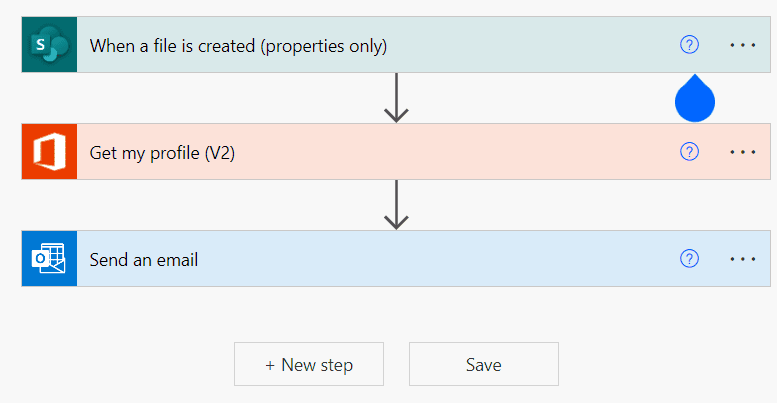Click the "Get my profile (V2)" title text
Viewport: 777px width, 403px height.
(x=162, y=153)
